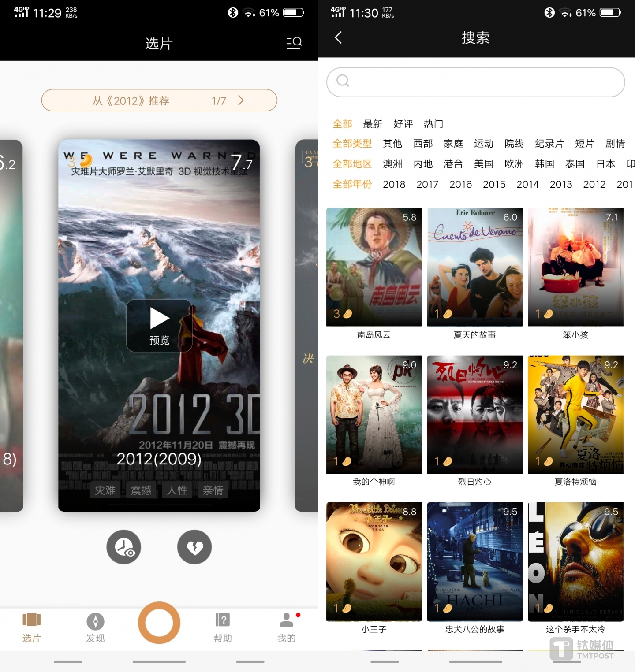Select 全部年份 year category
Viewport: 635px width, 672px height.
352,184
